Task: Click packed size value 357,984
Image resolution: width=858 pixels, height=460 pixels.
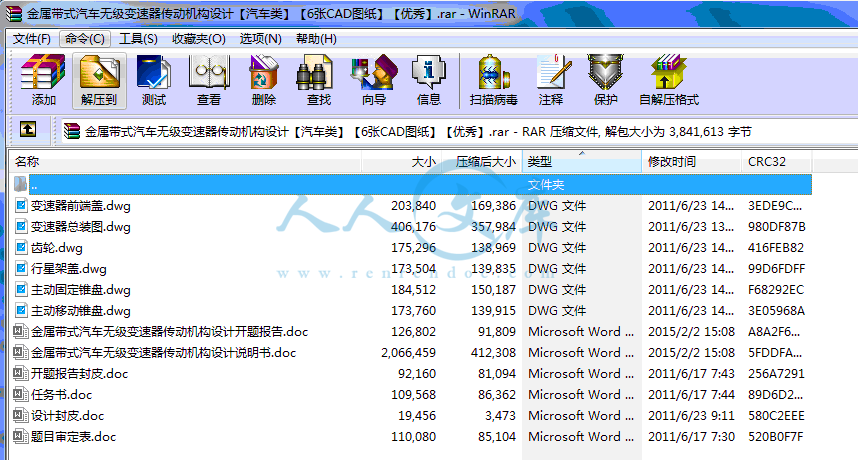Action: [x=493, y=226]
